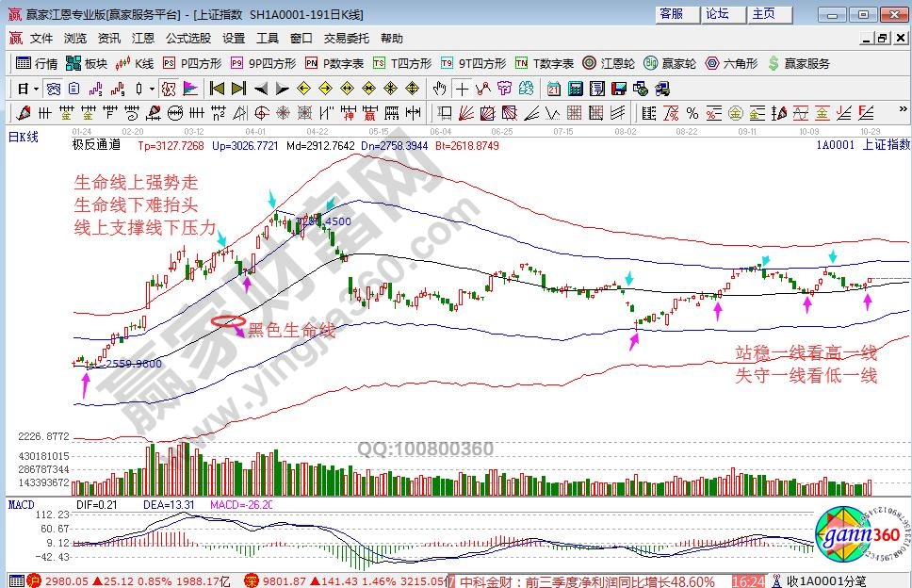Toggle the crosshair cursor tool
912x588 pixels.
(x=462, y=89)
